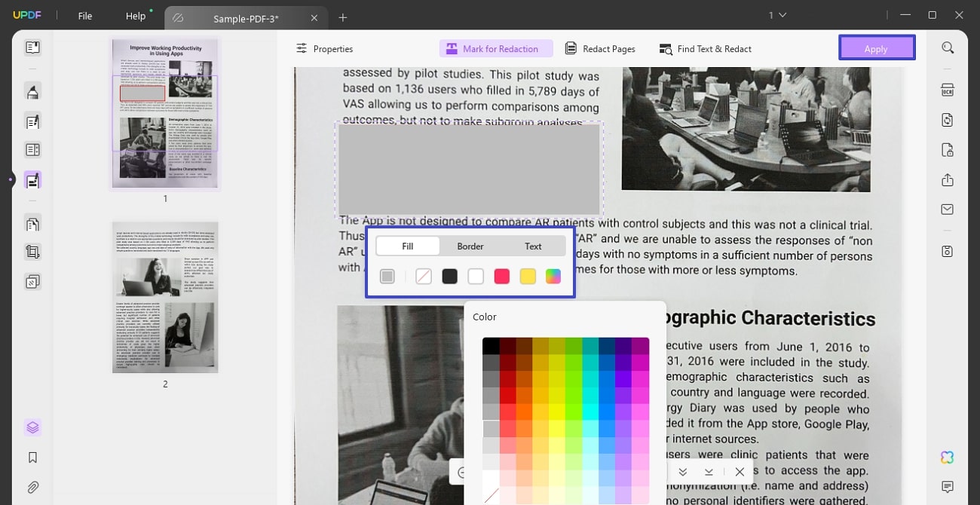Launch the UPDF AI assistant
Image resolution: width=980 pixels, height=505 pixels.
tap(947, 457)
